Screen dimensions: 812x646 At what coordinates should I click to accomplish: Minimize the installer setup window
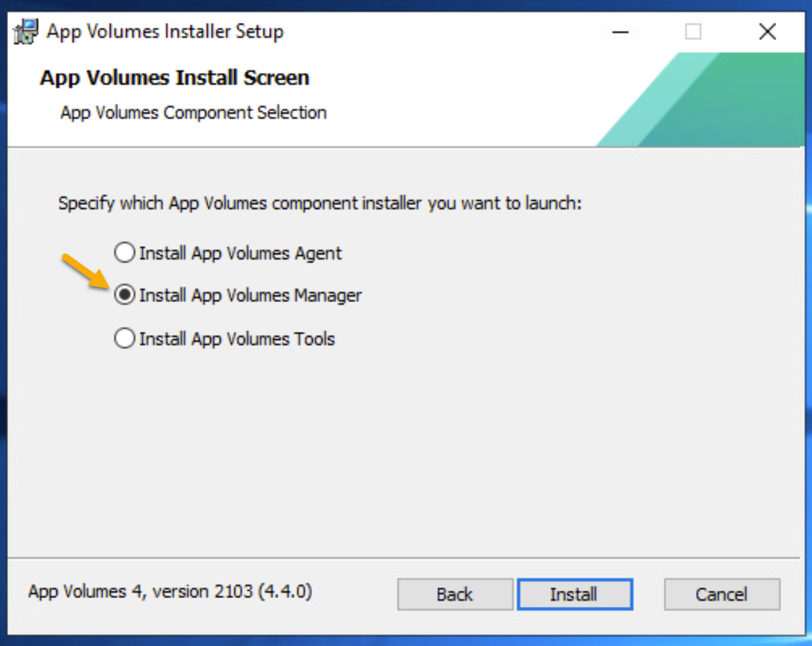pos(620,32)
